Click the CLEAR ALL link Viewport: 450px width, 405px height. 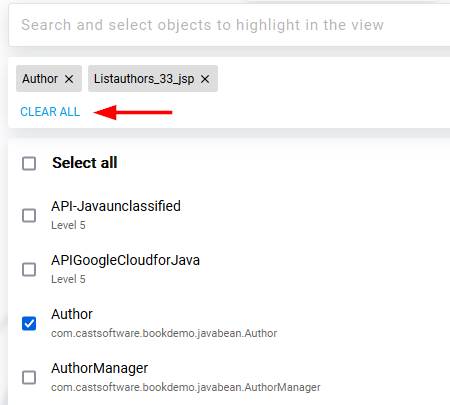50,112
